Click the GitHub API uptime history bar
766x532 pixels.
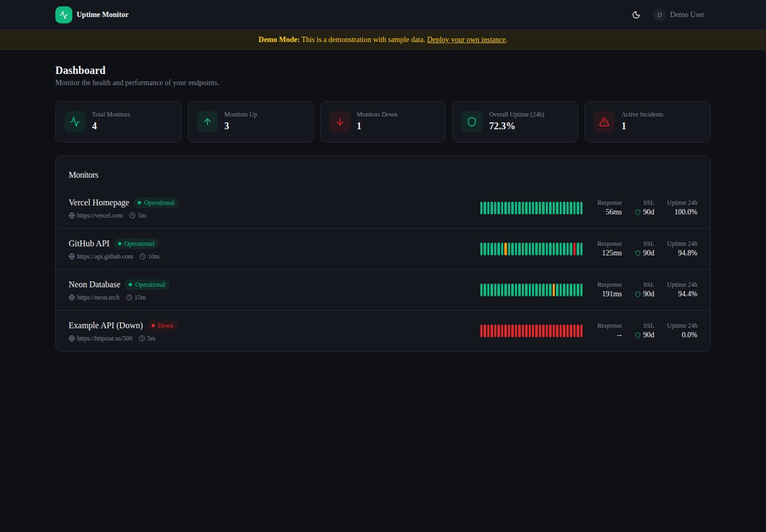coord(531,249)
